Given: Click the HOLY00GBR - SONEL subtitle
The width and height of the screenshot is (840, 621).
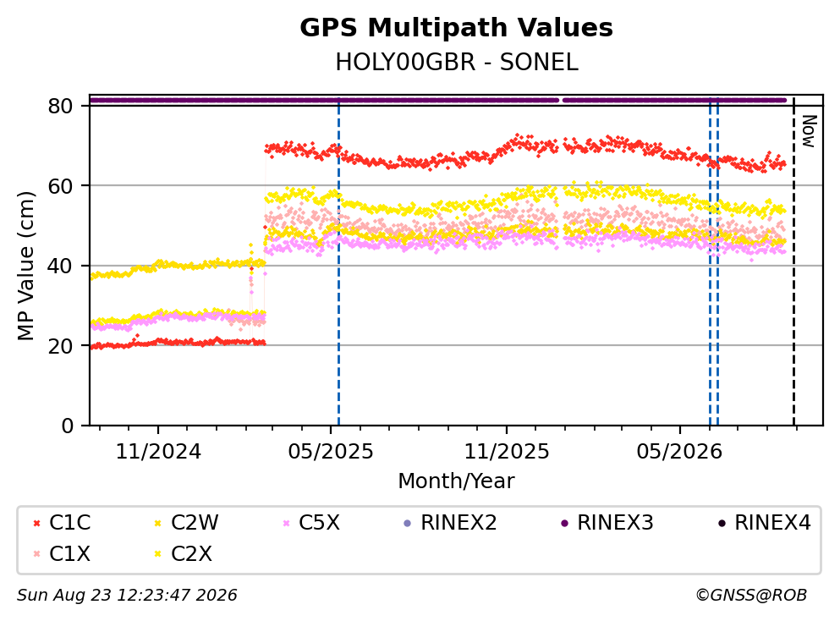Looking at the screenshot, I should pos(457,63).
